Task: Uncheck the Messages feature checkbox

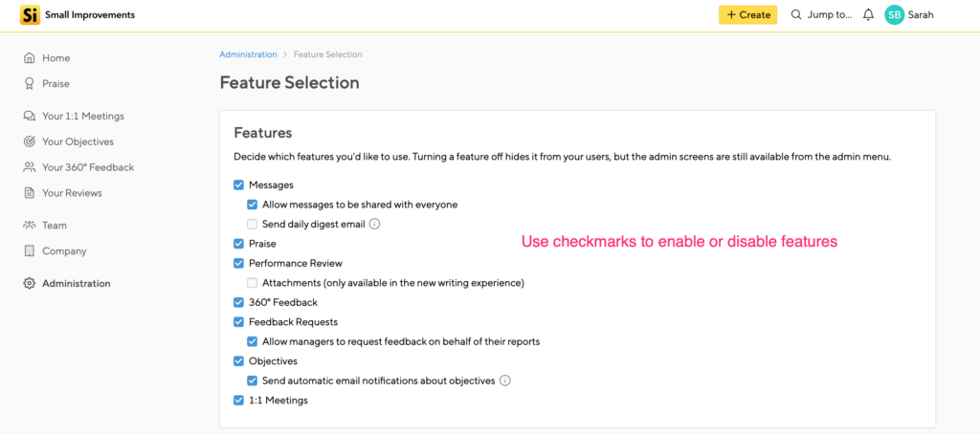Action: [x=238, y=184]
